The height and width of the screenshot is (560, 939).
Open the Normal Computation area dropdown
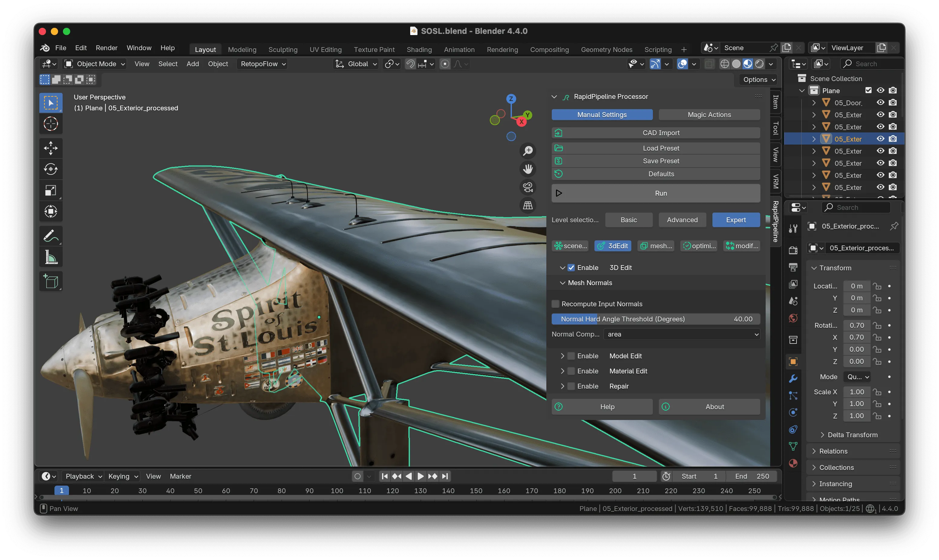(x=682, y=334)
